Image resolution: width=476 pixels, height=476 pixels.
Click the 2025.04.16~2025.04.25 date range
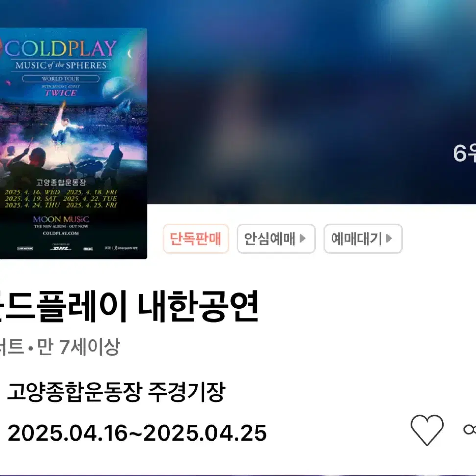137,433
